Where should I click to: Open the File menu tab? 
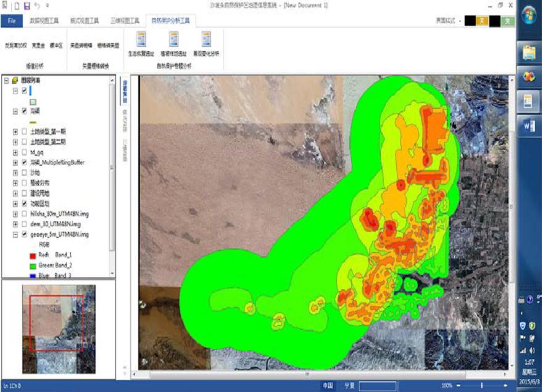click(11, 20)
